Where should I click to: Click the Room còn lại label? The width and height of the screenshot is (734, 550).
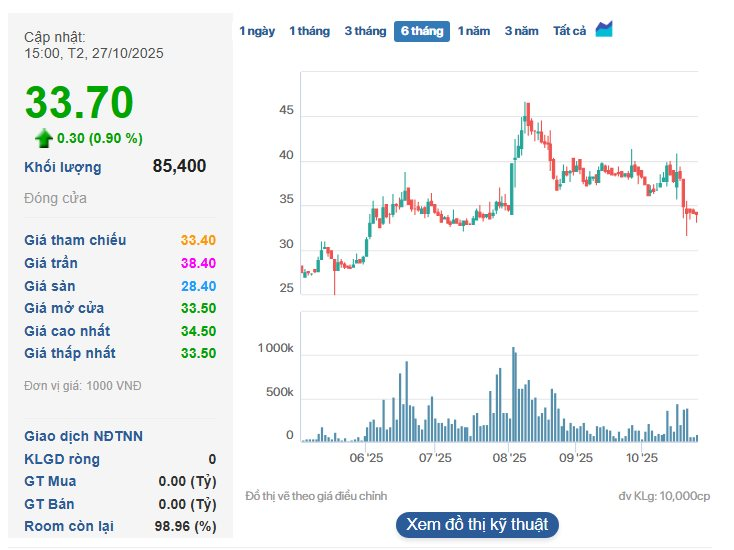[71, 526]
